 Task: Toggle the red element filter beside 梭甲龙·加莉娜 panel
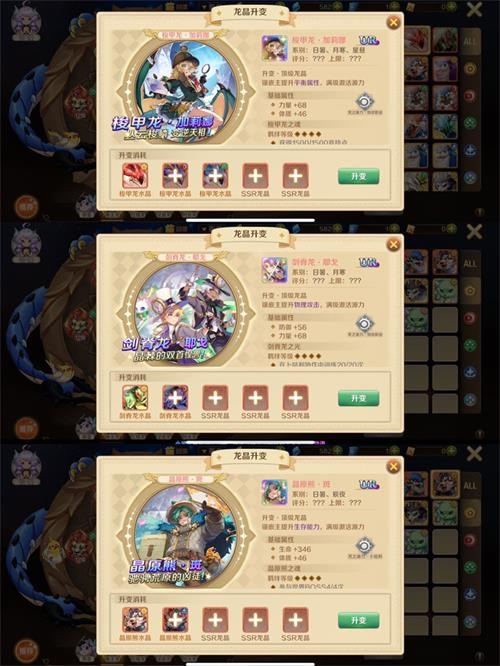coord(470,96)
